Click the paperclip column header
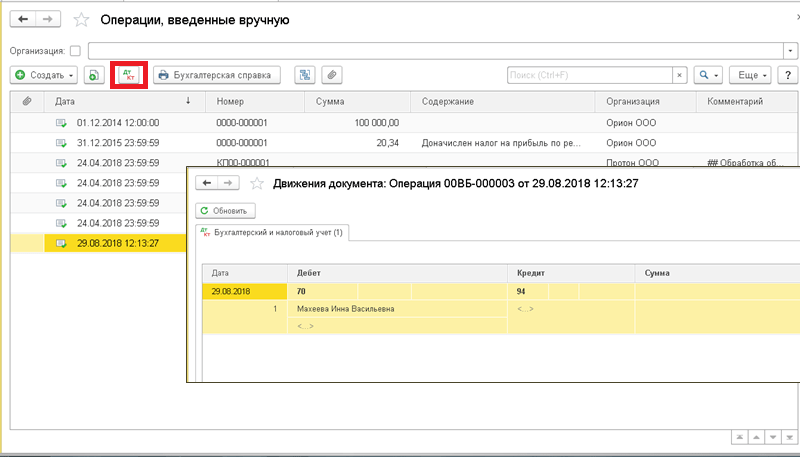The width and height of the screenshot is (800, 457). [27, 101]
